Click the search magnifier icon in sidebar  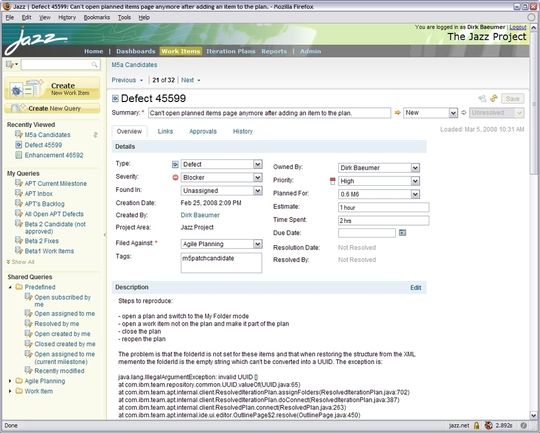(x=94, y=64)
